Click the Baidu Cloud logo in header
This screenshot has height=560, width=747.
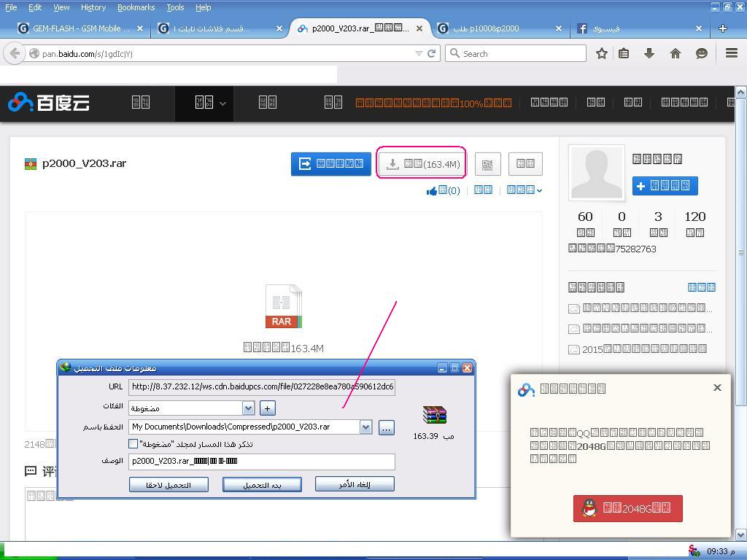[49, 102]
